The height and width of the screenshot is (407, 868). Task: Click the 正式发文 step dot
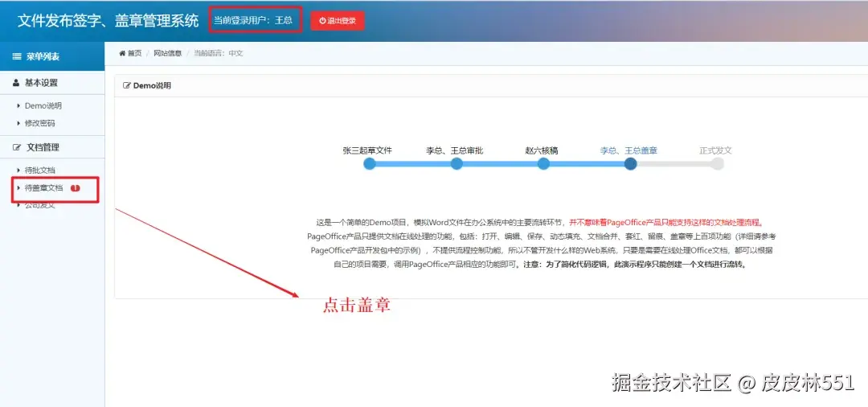718,164
